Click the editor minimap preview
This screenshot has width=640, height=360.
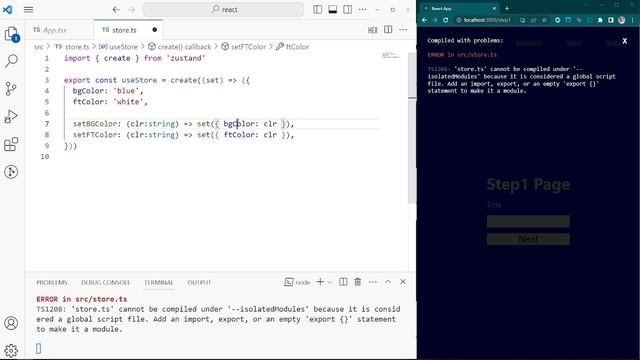coord(390,55)
